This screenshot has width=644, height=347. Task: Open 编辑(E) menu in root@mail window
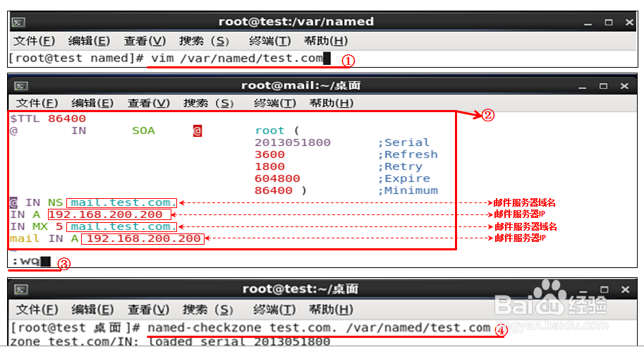click(92, 103)
